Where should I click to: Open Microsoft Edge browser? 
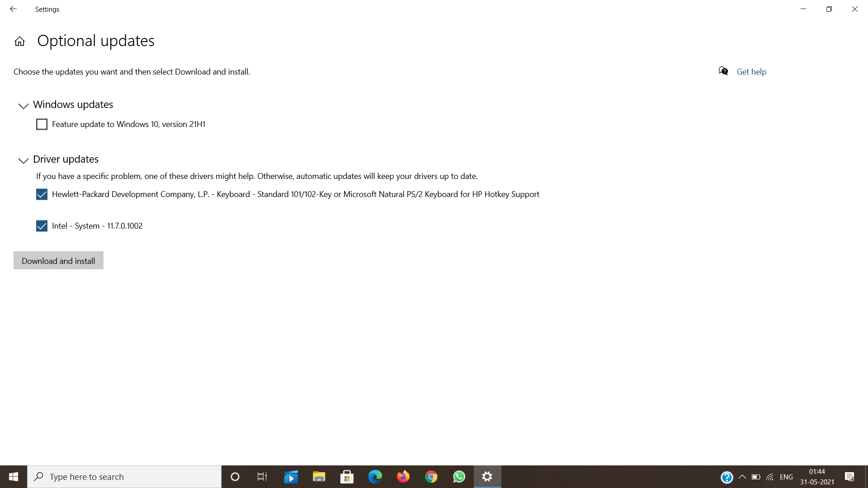pos(375,477)
